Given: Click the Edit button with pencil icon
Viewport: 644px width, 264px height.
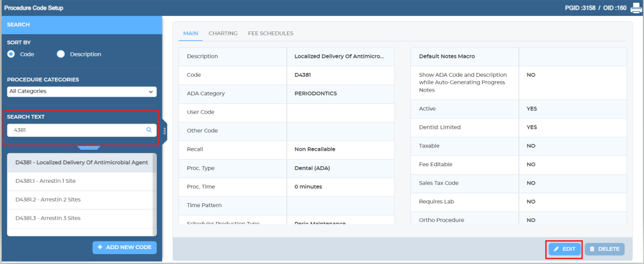Looking at the screenshot, I should tap(564, 249).
